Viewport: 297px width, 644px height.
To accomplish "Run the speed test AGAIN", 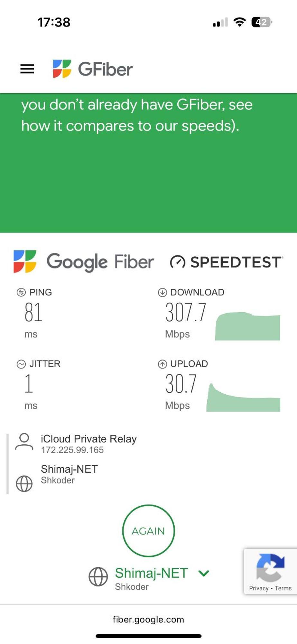I will (148, 531).
